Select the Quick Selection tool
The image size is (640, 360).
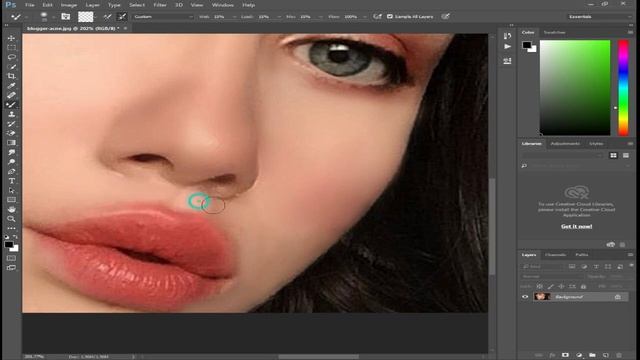11,67
